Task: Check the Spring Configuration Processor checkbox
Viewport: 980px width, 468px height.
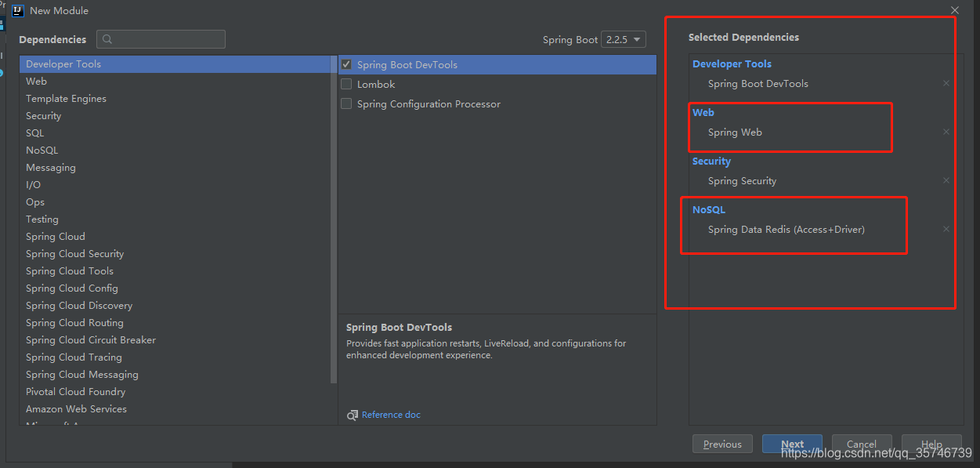Action: click(x=346, y=103)
